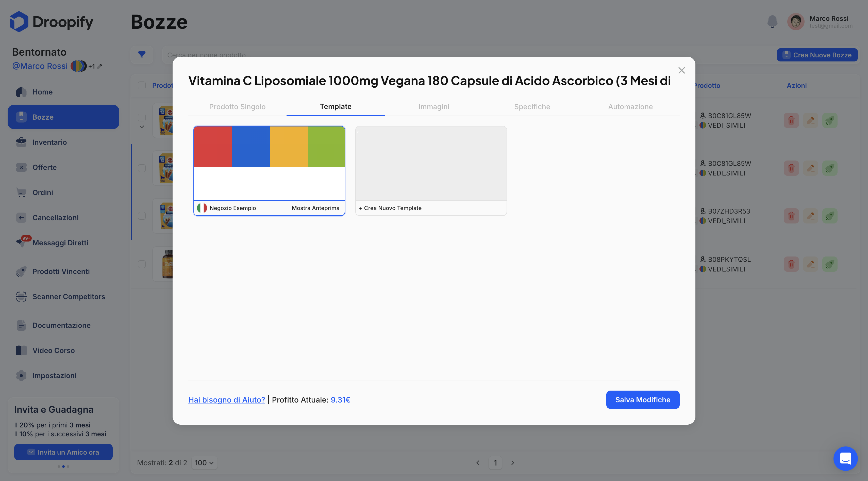
Task: Open the Impostazioni gear icon
Action: pyautogui.click(x=21, y=376)
